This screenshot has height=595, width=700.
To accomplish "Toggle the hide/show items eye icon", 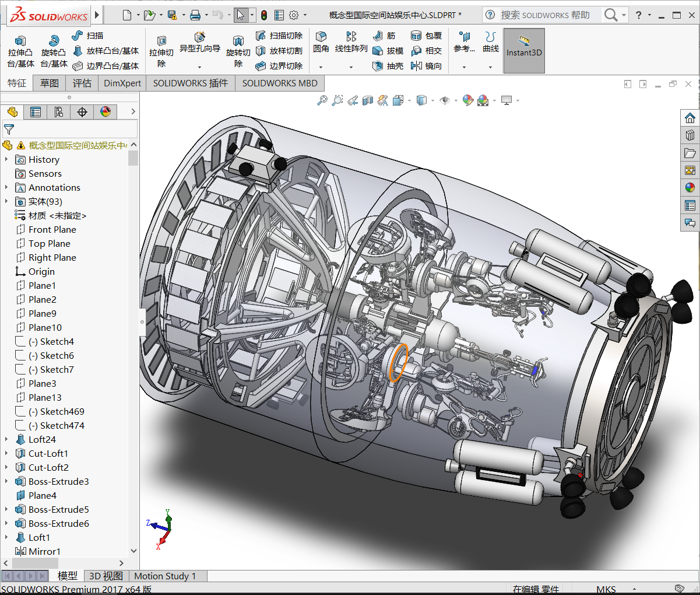I will coord(445,100).
